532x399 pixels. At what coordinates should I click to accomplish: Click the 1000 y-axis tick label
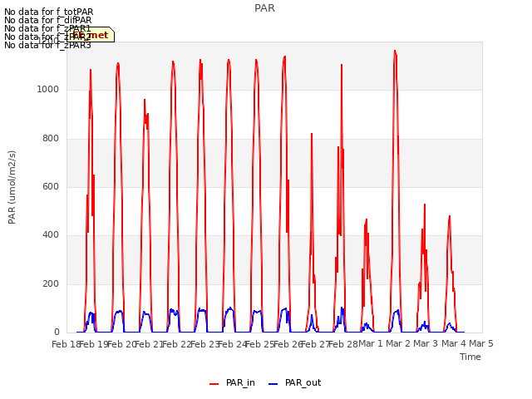pyautogui.click(x=48, y=89)
